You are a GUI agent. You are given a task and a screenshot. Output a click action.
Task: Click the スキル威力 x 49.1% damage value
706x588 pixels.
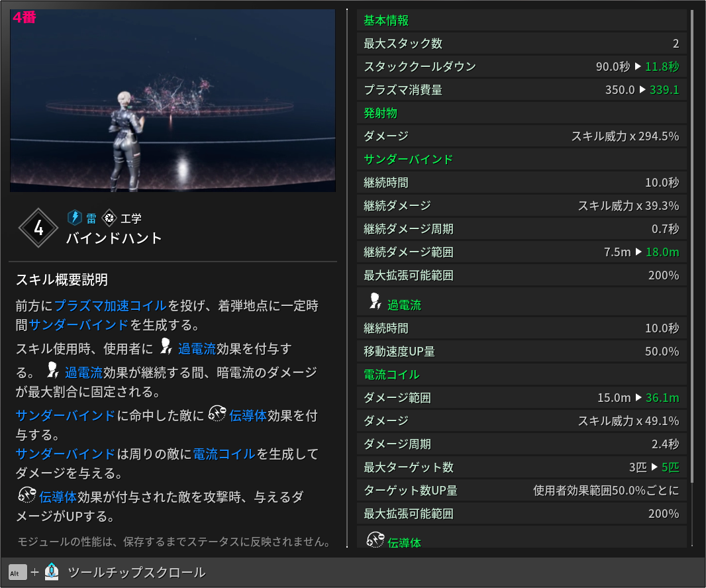pyautogui.click(x=628, y=421)
